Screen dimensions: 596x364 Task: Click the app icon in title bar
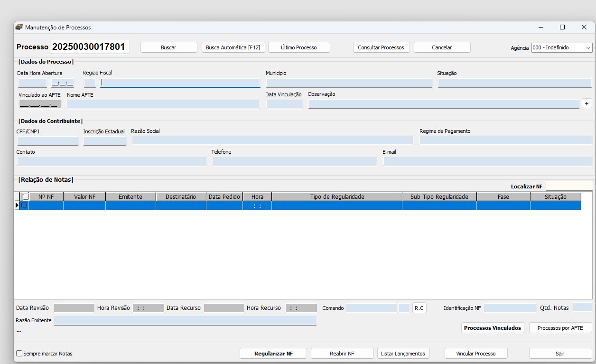coord(19,28)
